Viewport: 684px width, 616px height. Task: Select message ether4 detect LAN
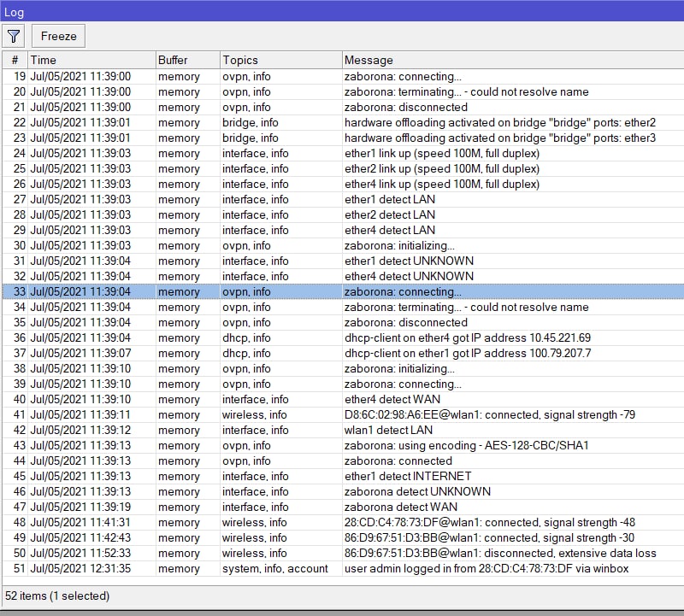[390, 230]
